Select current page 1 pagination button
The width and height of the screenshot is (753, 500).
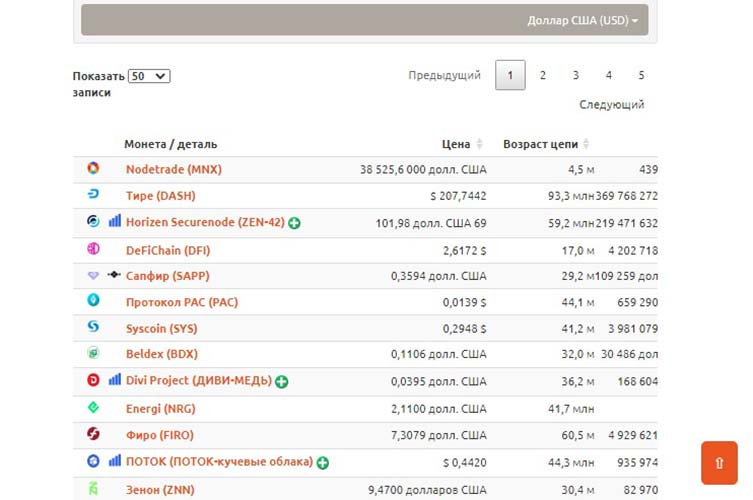tap(510, 75)
